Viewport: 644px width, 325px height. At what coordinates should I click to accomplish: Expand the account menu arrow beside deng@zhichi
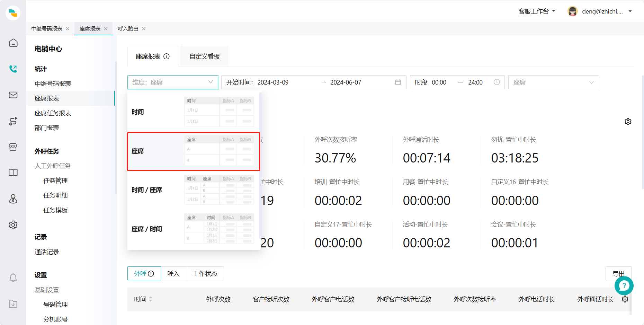pyautogui.click(x=630, y=11)
